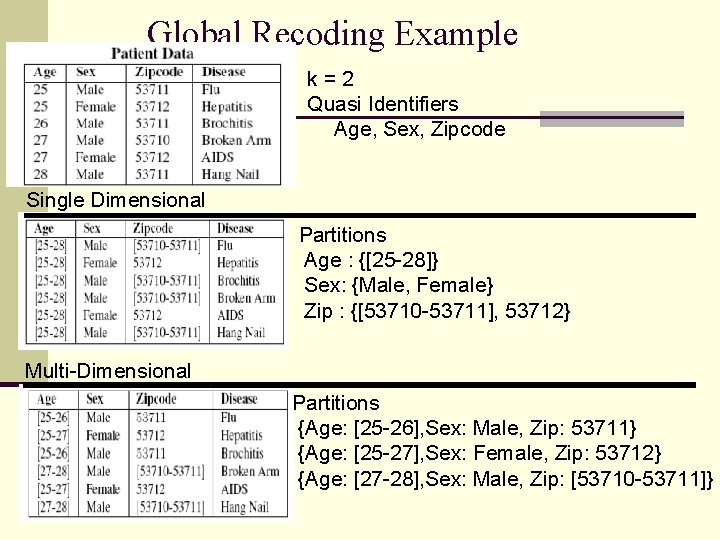Click age '[25-26]' in the Multi-Dimensional Flu row

(54, 418)
